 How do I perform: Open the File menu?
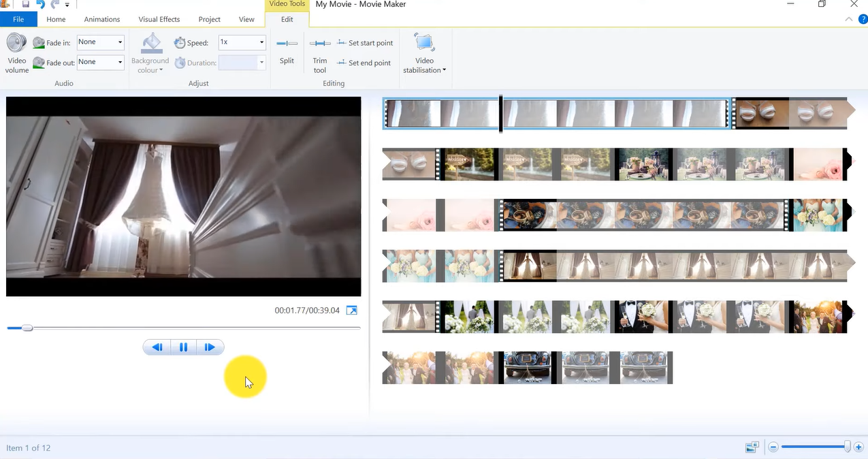click(x=18, y=19)
